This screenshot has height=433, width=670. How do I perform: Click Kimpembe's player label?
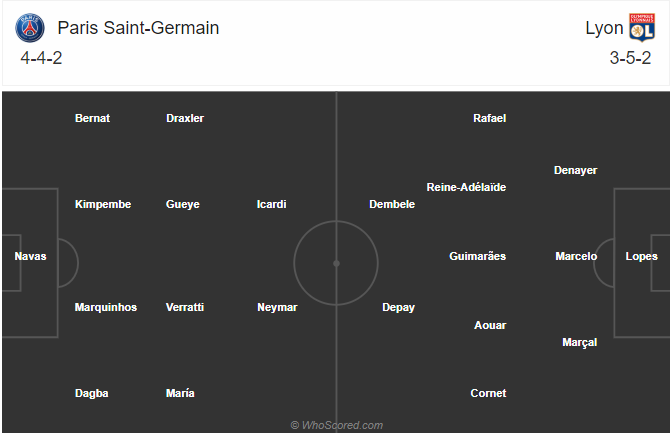click(103, 204)
